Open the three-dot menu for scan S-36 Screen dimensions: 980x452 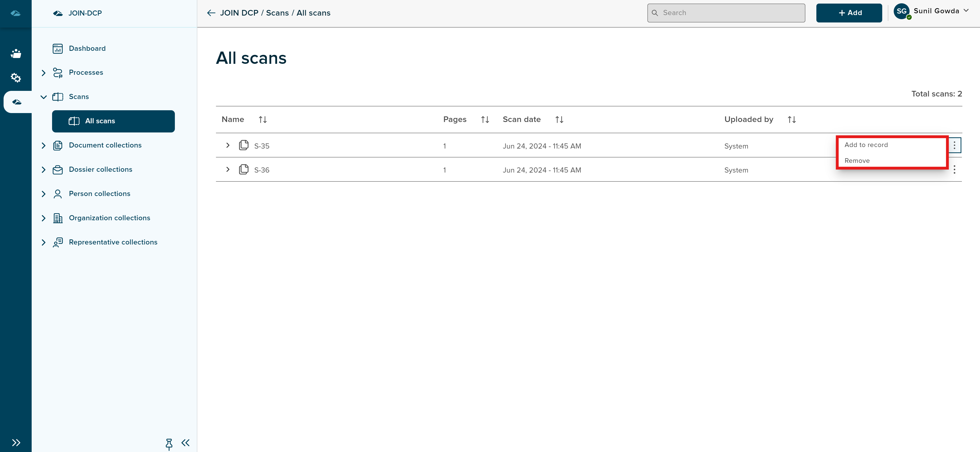(x=955, y=170)
